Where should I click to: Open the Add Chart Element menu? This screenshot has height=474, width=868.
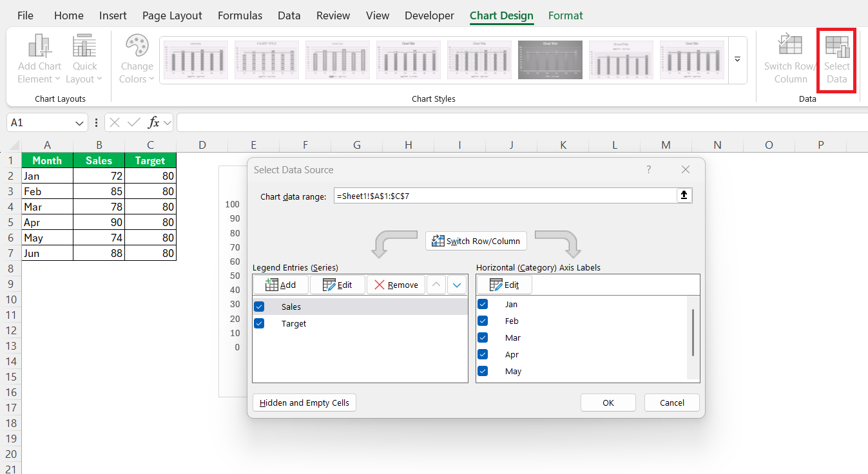coord(39,59)
